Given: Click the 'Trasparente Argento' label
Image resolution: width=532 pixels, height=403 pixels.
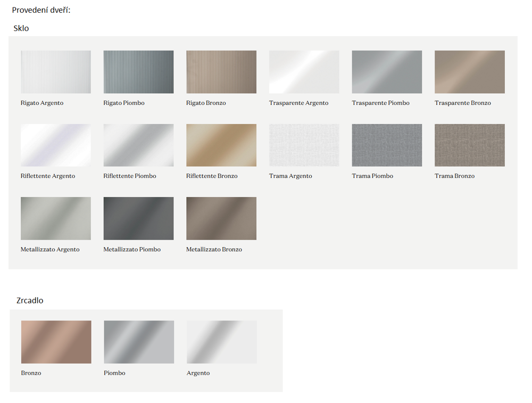Looking at the screenshot, I should tap(298, 103).
